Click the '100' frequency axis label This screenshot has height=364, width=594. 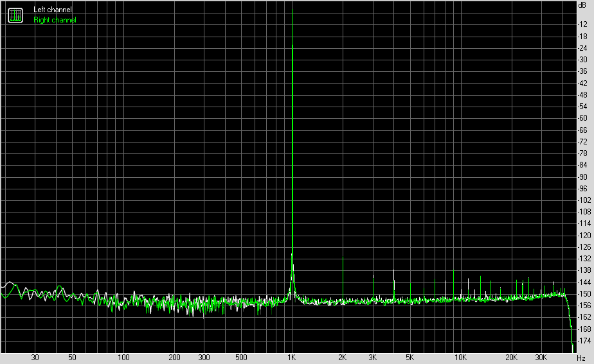(x=123, y=358)
